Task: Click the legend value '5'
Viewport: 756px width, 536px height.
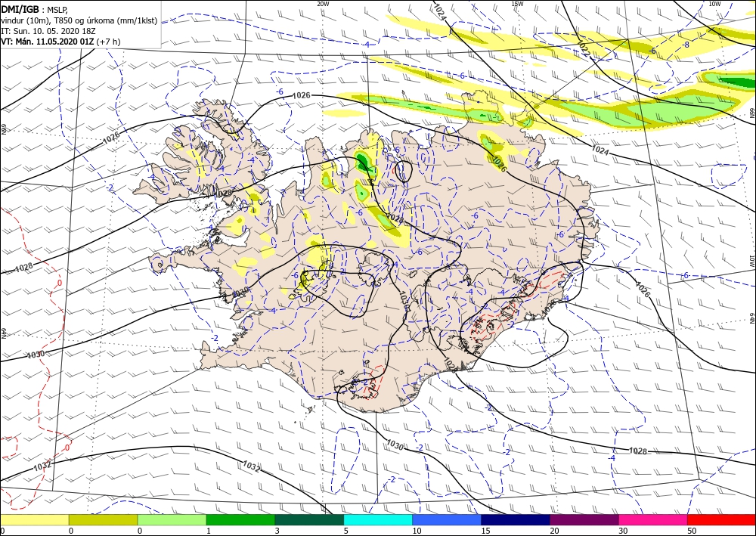Action: point(345,531)
